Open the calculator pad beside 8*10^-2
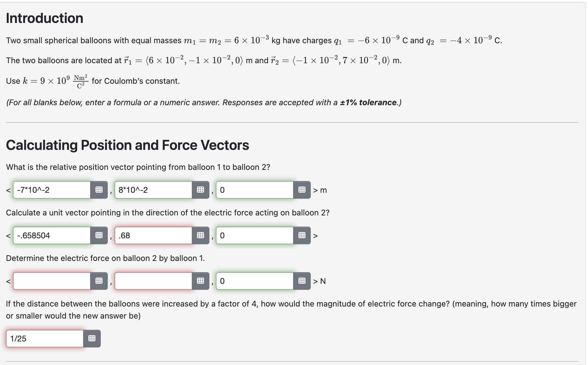Viewport: 588px width, 365px height. pos(200,190)
